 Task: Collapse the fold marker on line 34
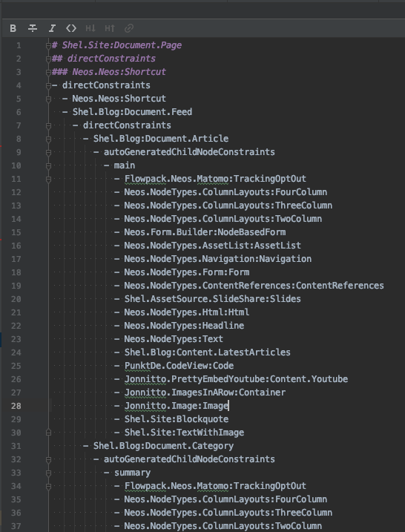click(48, 486)
